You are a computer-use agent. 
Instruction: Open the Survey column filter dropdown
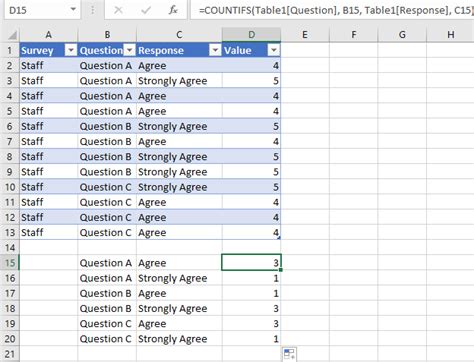tap(71, 50)
